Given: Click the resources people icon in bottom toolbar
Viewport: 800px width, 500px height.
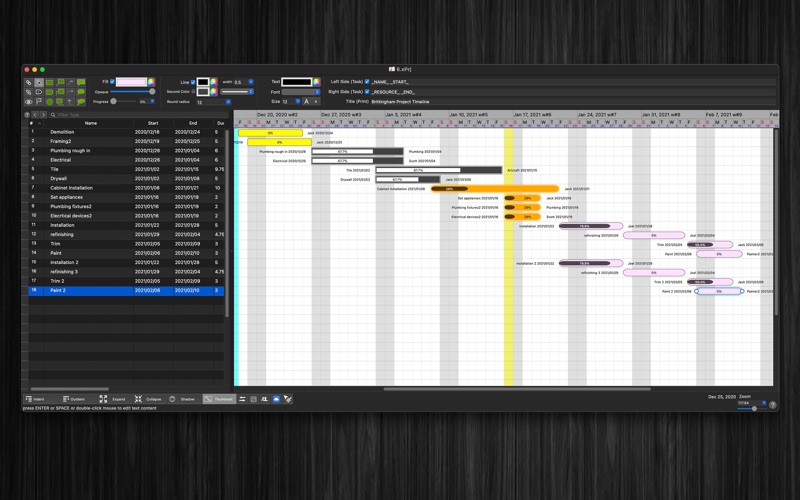Looking at the screenshot, I should [x=264, y=399].
